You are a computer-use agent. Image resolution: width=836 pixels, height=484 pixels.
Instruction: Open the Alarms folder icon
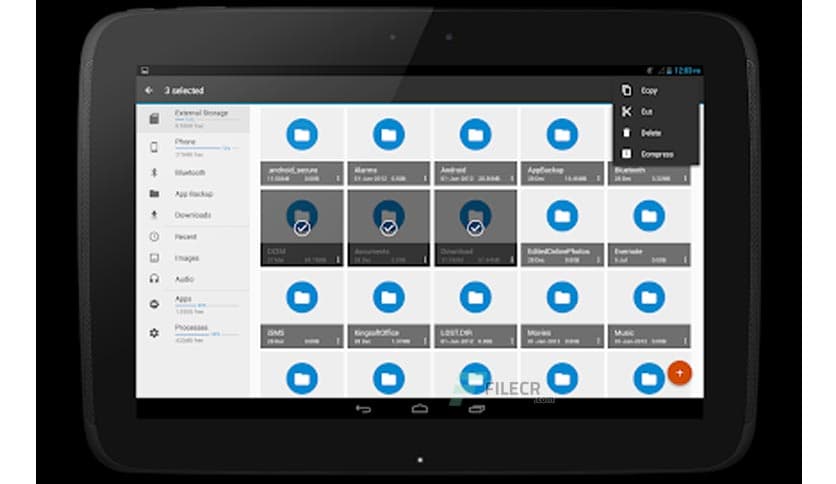tap(389, 134)
